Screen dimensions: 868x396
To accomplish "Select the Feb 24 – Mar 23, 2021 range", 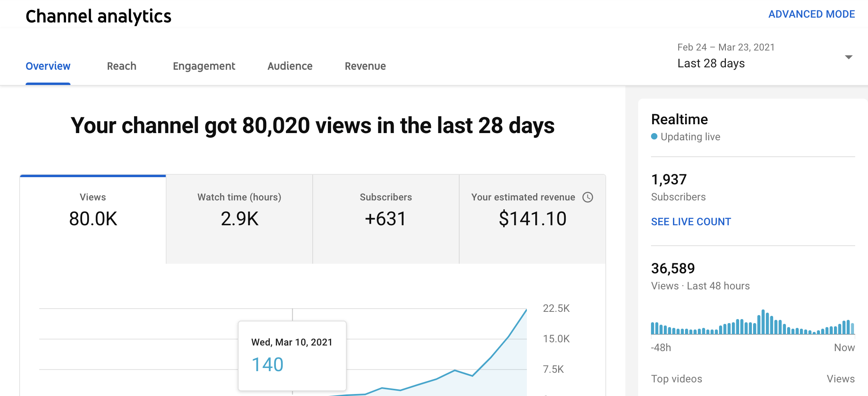I will point(726,47).
